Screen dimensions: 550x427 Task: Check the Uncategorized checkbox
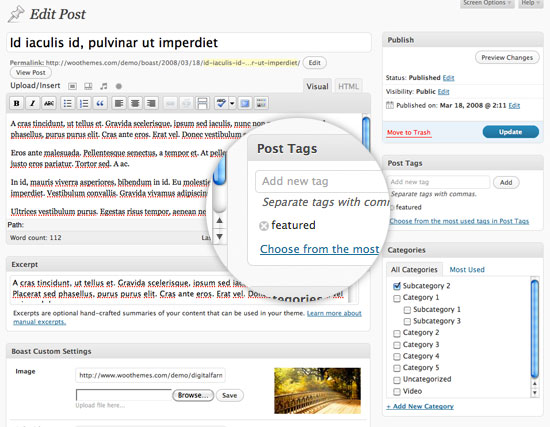(x=397, y=380)
